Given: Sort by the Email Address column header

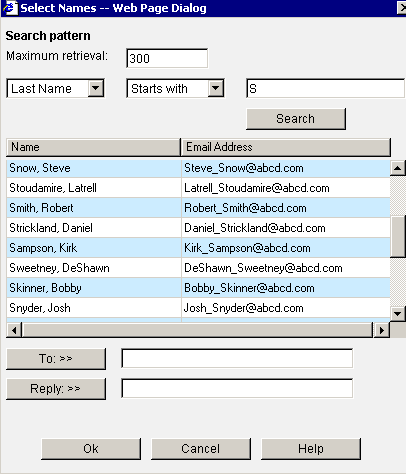Looking at the screenshot, I should (x=286, y=147).
